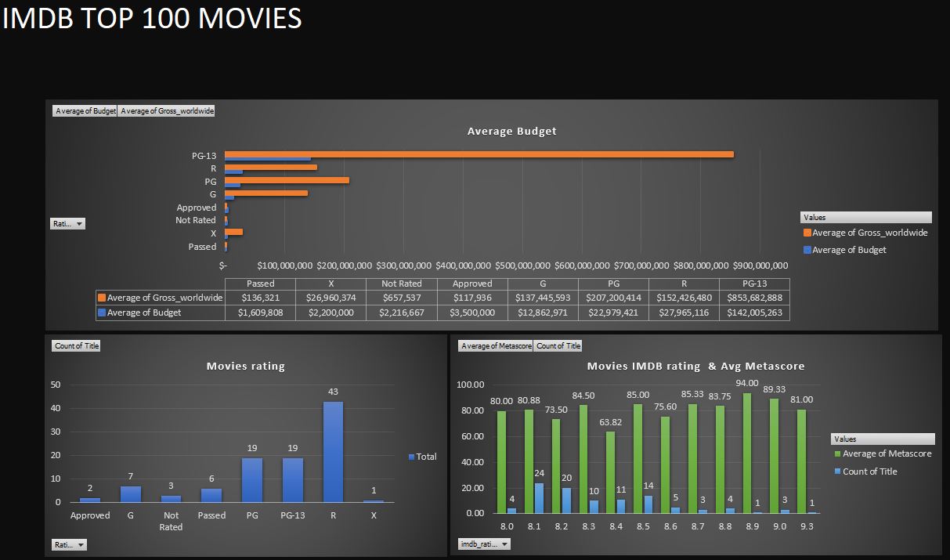Viewport: 950px width, 560px height.
Task: Click the $22,979,421 budget cell
Action: coord(613,313)
